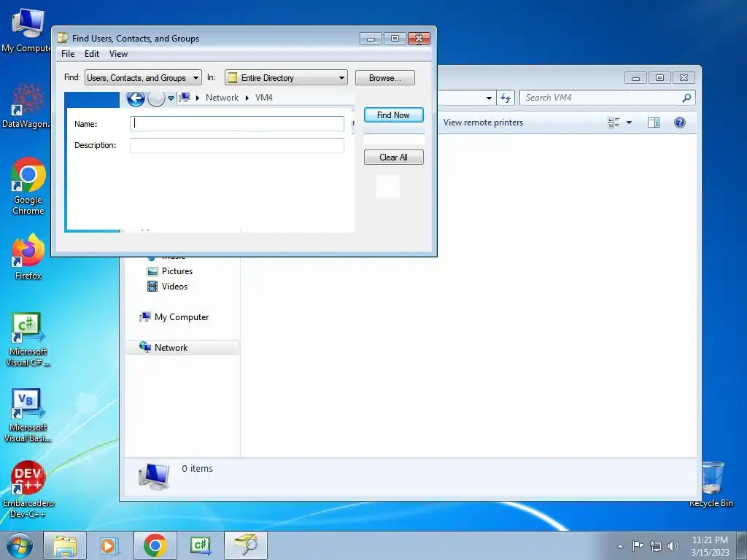Click the Find Now button

tap(393, 114)
